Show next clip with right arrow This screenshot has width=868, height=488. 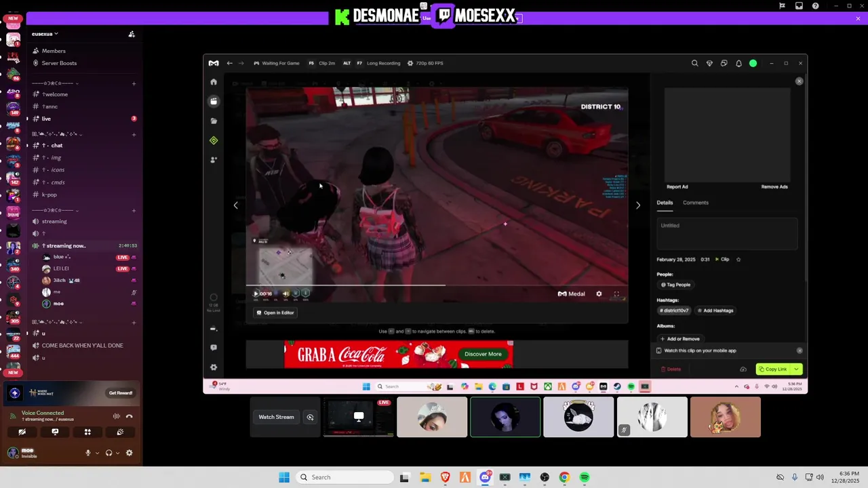tap(637, 205)
